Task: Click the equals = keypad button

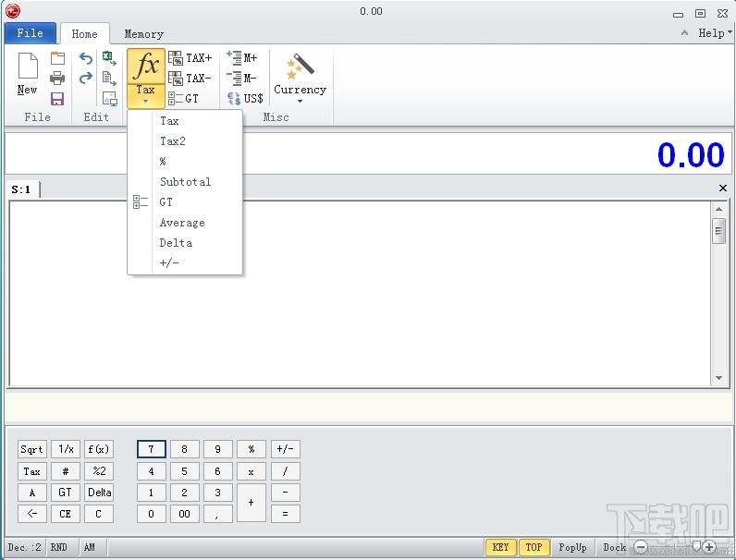Action: point(285,514)
